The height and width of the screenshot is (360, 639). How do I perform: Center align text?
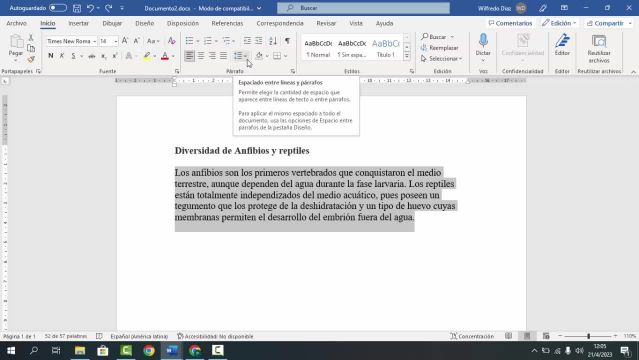point(201,56)
